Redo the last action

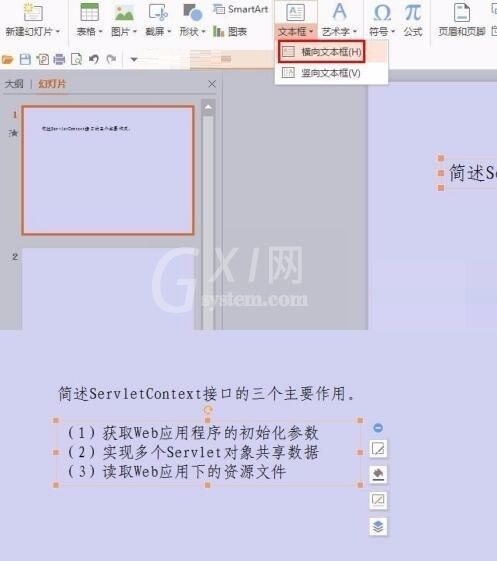click(111, 59)
